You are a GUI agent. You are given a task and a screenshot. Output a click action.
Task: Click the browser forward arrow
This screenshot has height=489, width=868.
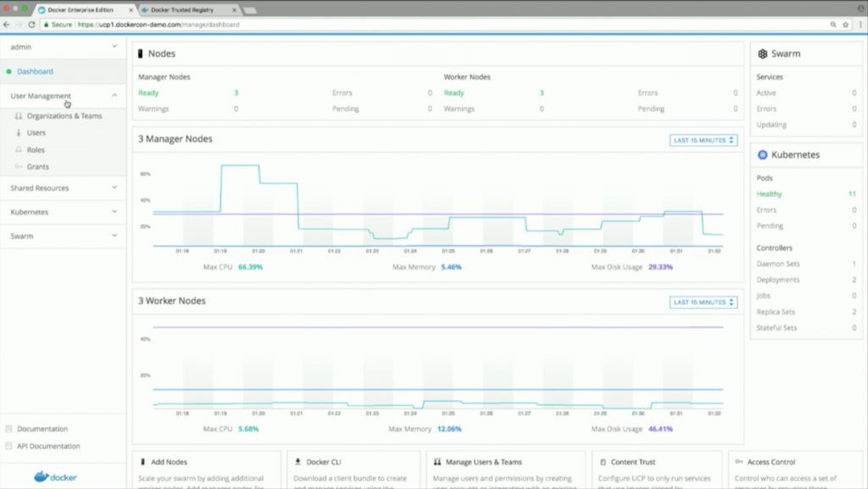(19, 25)
